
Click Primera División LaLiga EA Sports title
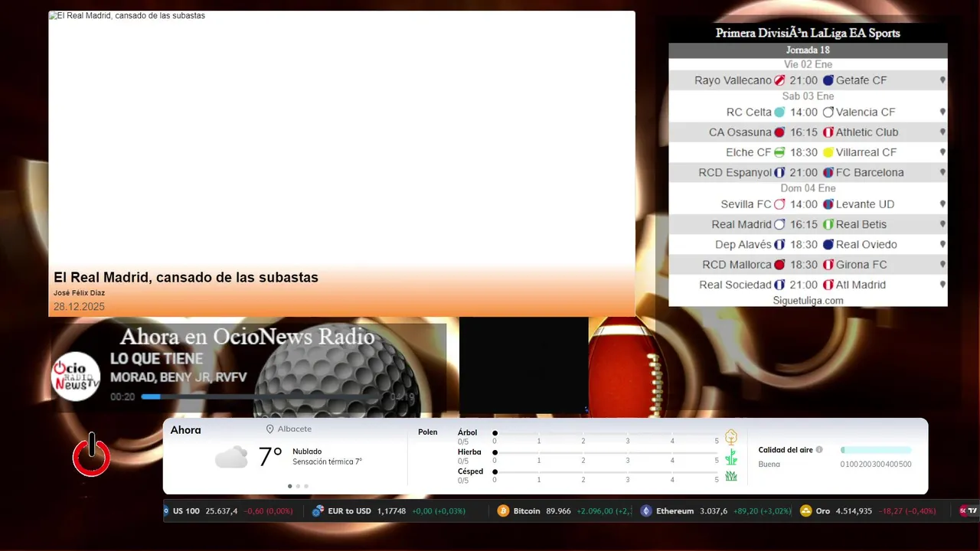click(x=808, y=33)
